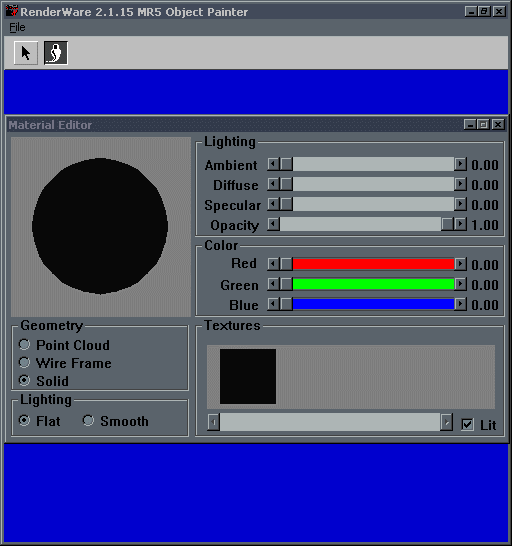The image size is (512, 546).
Task: Click the Ambient slider thumb
Action: point(286,164)
